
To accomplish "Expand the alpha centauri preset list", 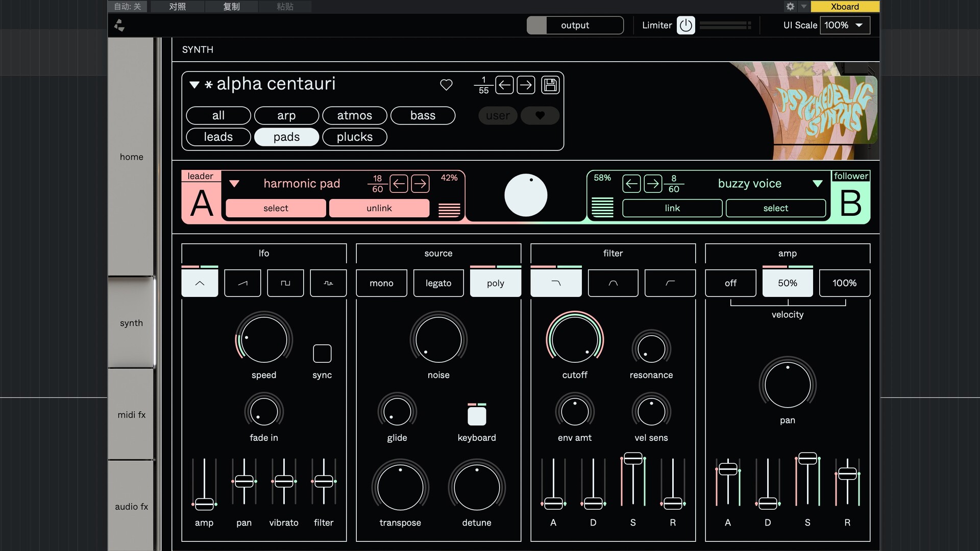I will click(194, 85).
